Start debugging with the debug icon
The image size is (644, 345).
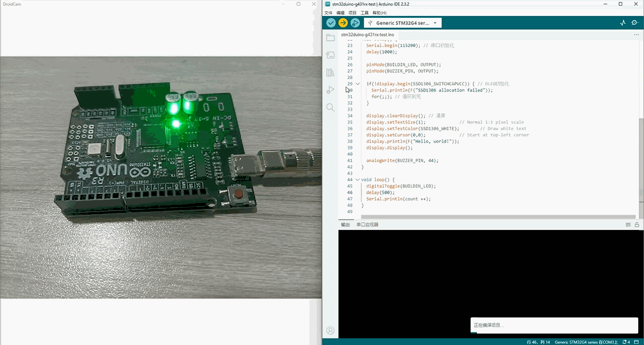355,23
